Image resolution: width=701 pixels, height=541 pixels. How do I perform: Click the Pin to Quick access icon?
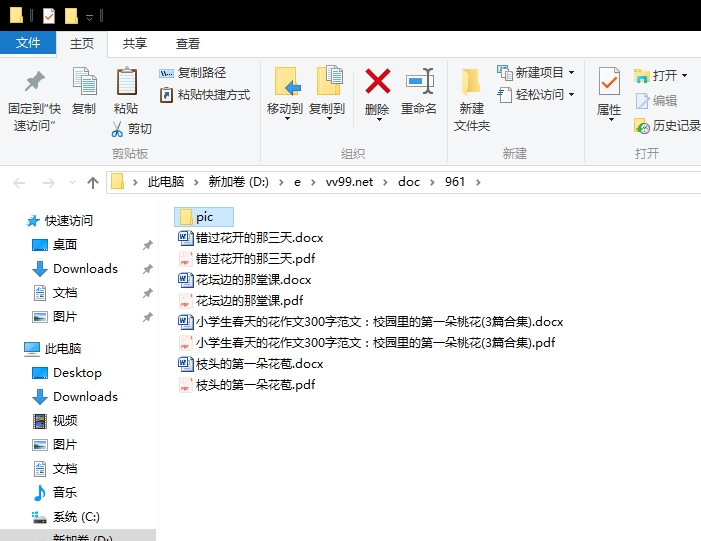34,81
